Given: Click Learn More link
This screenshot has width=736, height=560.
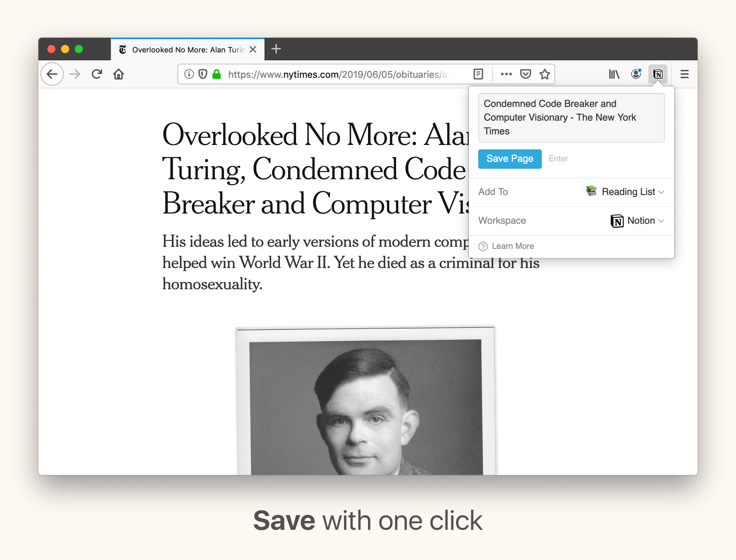Looking at the screenshot, I should click(512, 246).
